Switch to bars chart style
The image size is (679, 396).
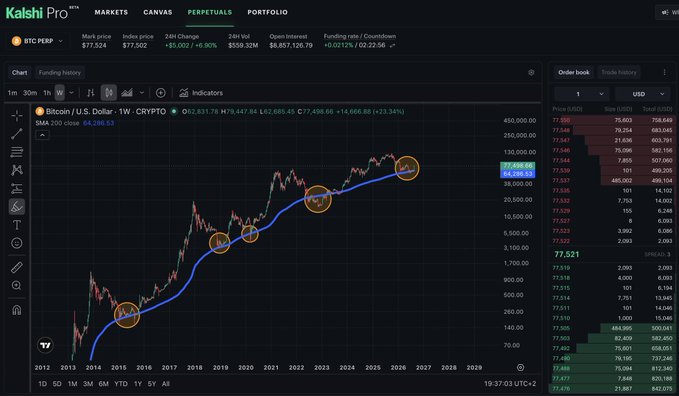pos(91,93)
